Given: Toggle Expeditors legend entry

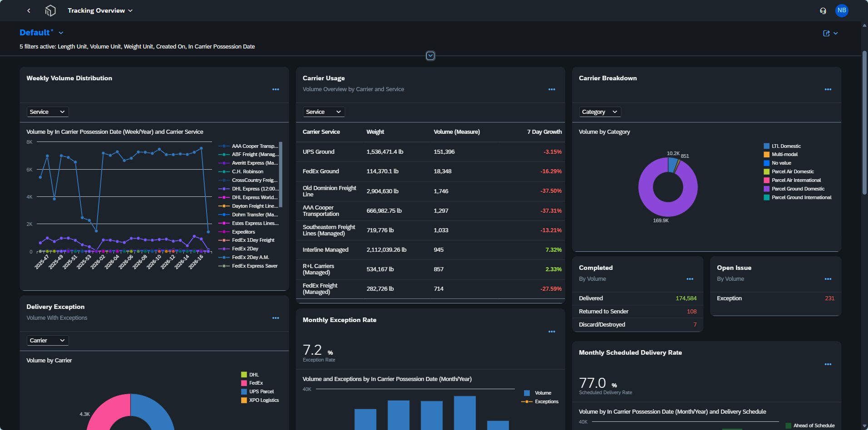Looking at the screenshot, I should (x=237, y=232).
